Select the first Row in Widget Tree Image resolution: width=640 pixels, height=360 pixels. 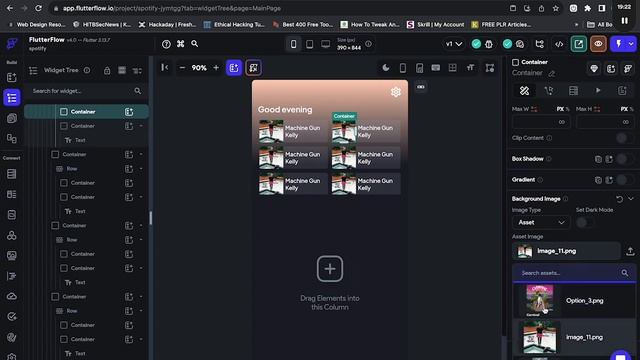(72, 169)
